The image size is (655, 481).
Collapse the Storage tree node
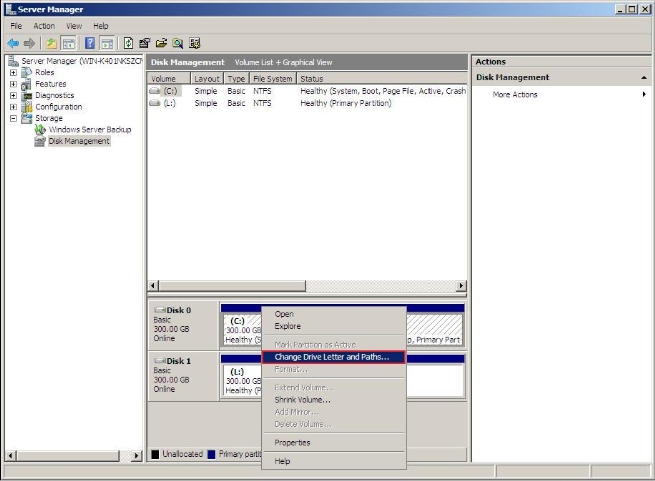coord(13,119)
